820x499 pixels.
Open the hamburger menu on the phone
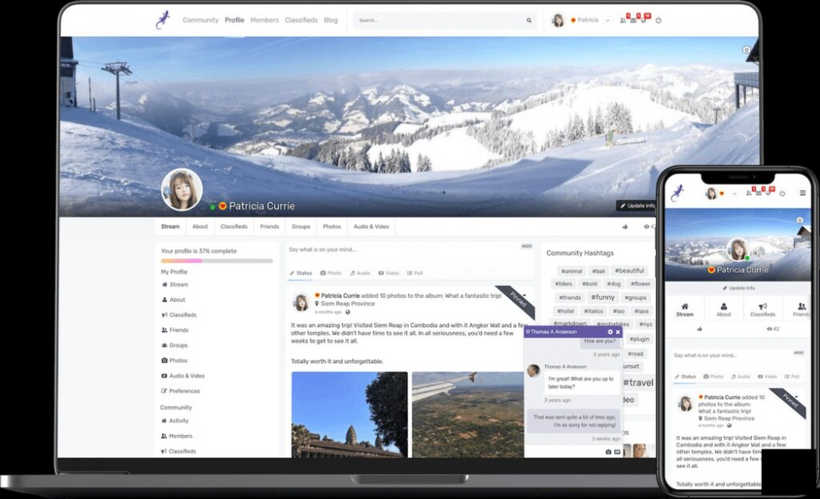tap(802, 193)
